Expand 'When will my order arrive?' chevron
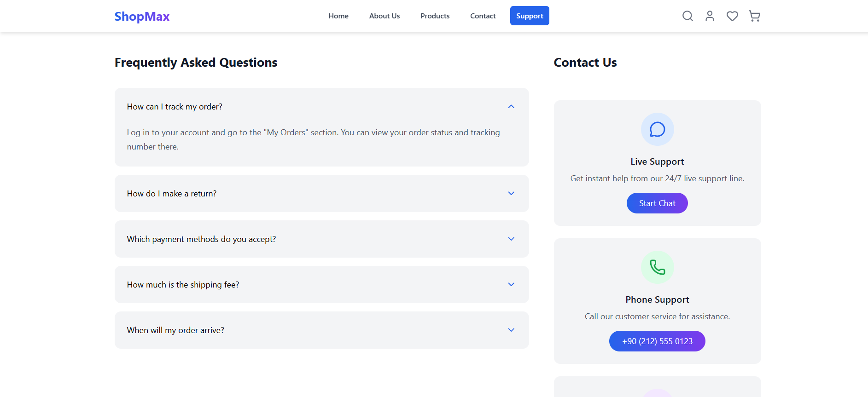Image resolution: width=868 pixels, height=397 pixels. click(x=511, y=330)
